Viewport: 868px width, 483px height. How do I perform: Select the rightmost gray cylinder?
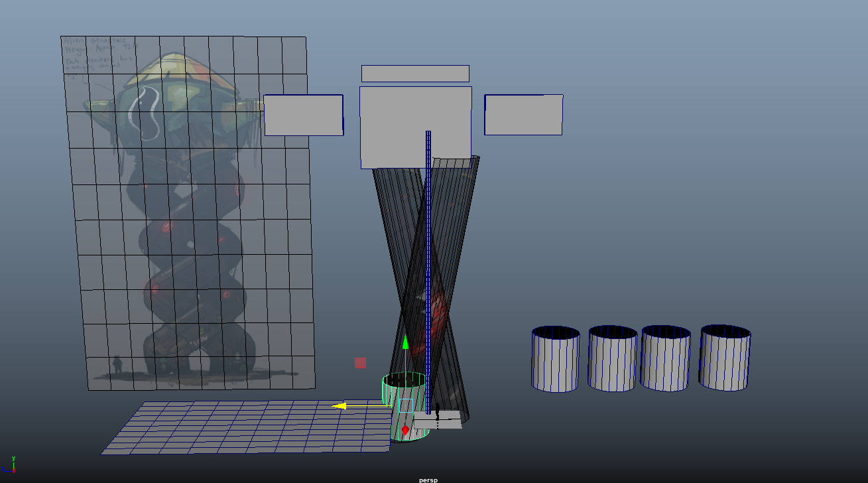[x=725, y=357]
